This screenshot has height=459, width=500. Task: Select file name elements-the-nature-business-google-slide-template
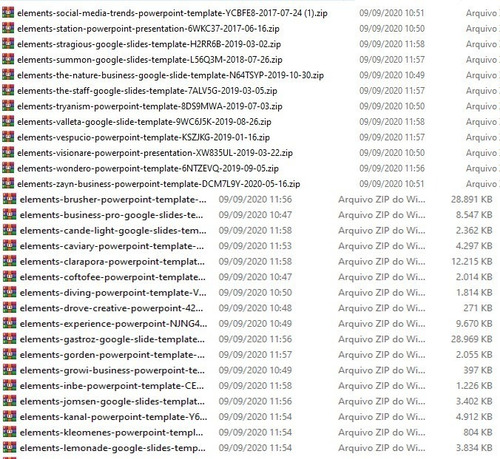(171, 75)
